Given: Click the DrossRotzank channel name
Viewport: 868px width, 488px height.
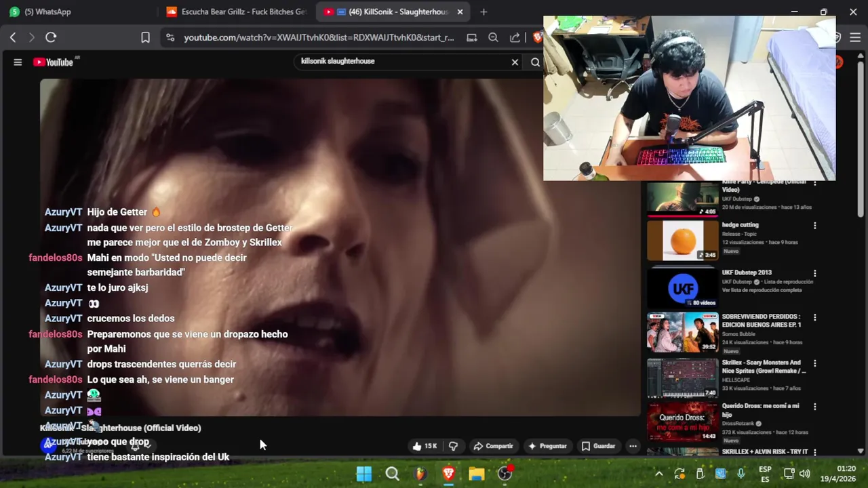Looking at the screenshot, I should click(x=738, y=424).
